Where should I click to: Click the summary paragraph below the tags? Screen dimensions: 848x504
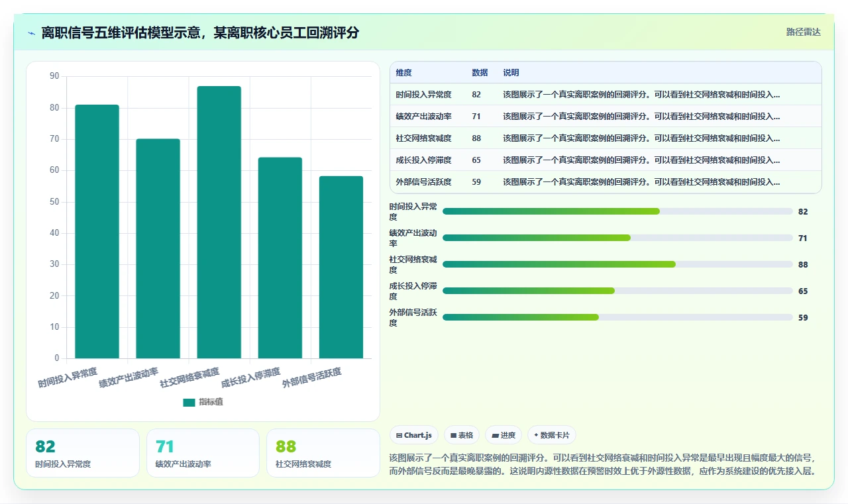pyautogui.click(x=605, y=464)
